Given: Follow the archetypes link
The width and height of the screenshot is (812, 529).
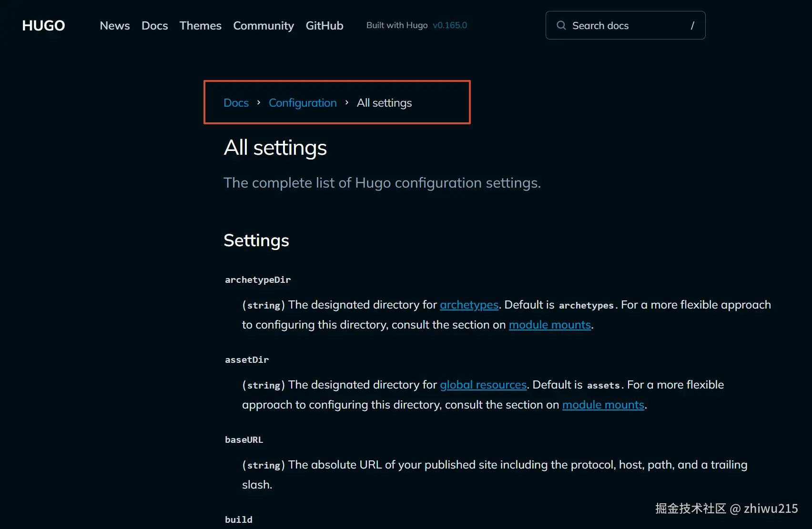Looking at the screenshot, I should pos(469,305).
